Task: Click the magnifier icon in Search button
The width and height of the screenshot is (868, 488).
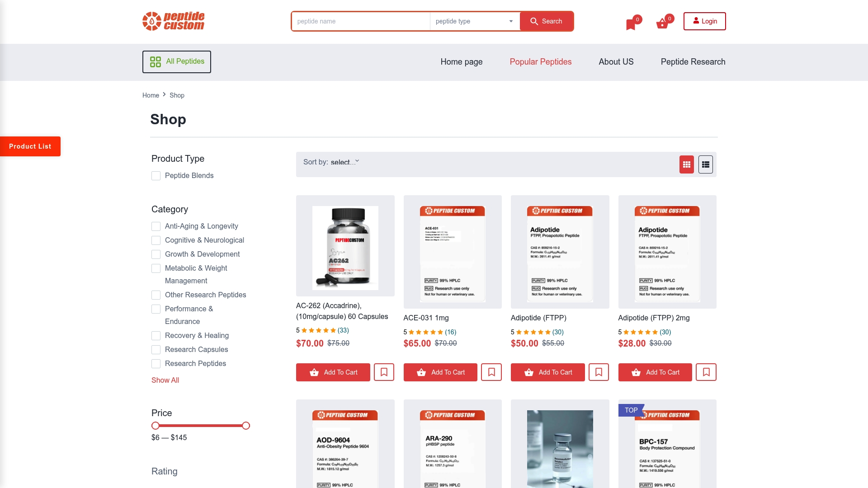Action: tap(534, 21)
